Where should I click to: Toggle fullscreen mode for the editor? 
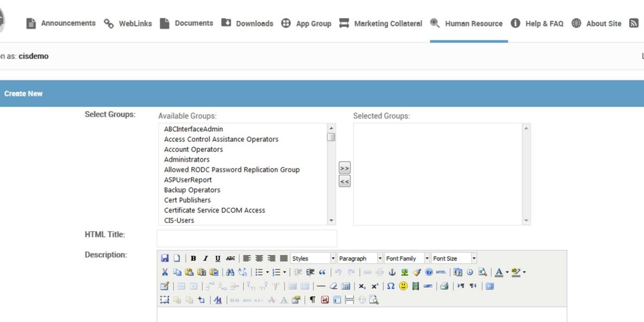coord(489,286)
